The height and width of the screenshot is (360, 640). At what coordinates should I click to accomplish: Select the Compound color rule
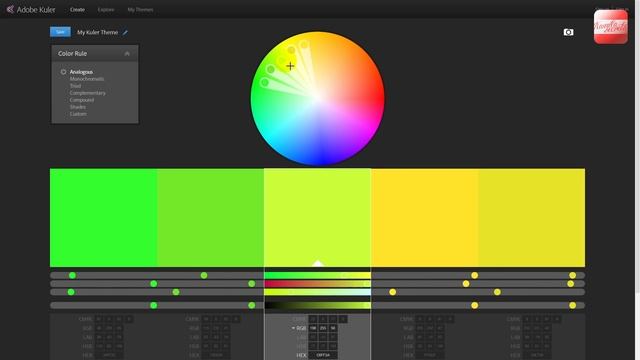pyautogui.click(x=82, y=100)
